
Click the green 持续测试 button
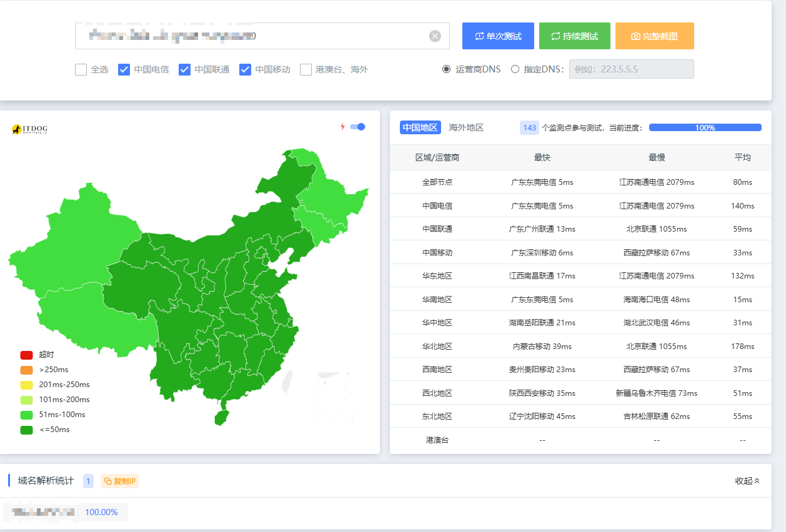574,36
